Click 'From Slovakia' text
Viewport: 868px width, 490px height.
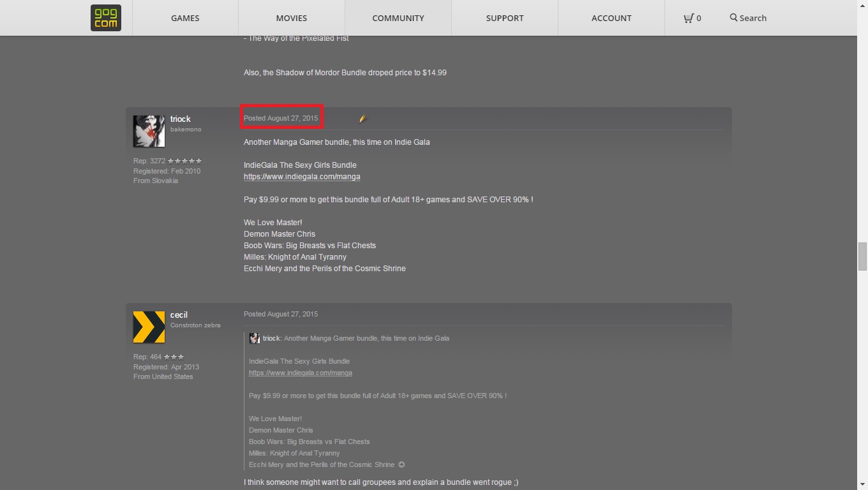(x=156, y=181)
